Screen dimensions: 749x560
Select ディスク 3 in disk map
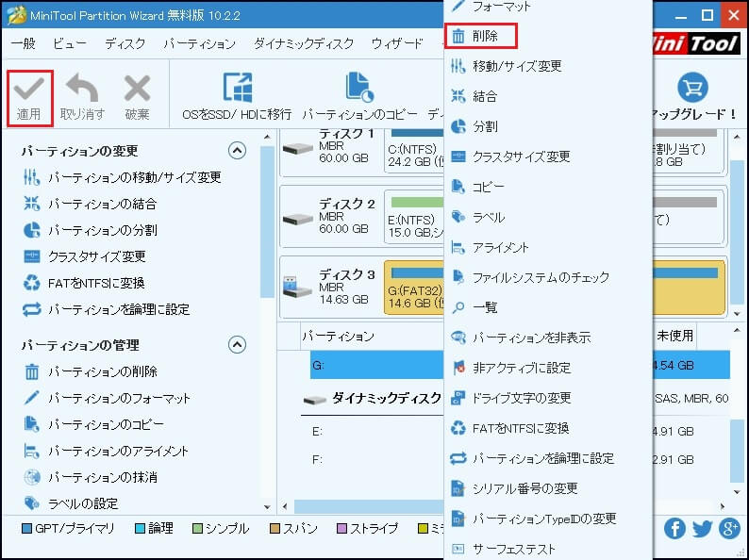(330, 287)
